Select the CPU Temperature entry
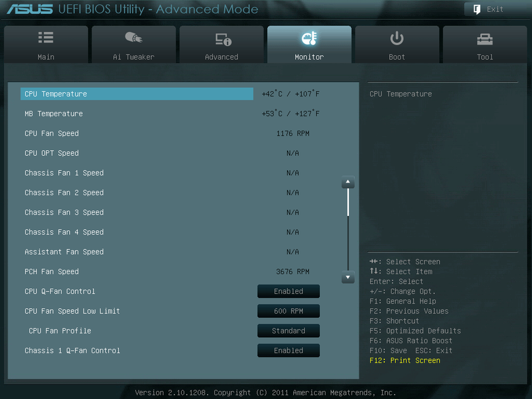Screen dimensions: 532x399 click(136, 93)
